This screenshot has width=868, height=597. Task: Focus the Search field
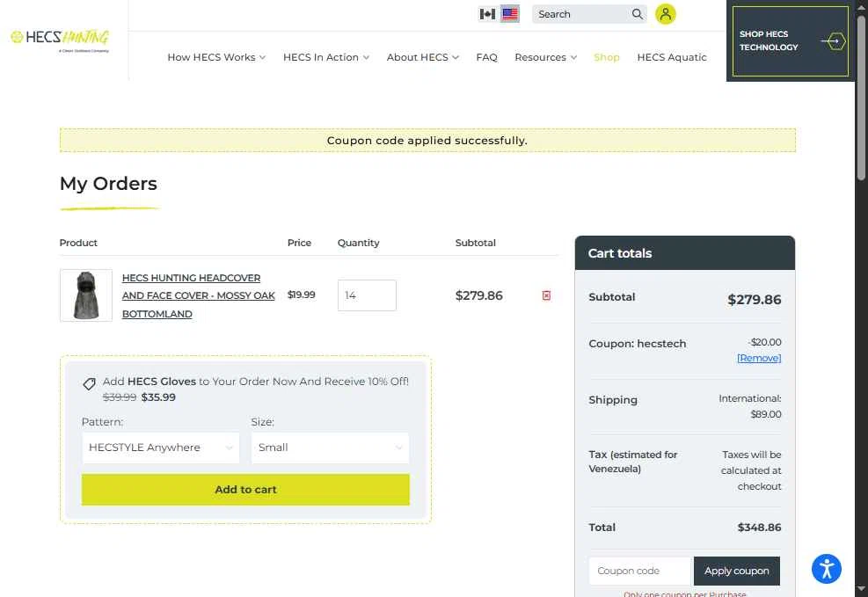(x=583, y=14)
